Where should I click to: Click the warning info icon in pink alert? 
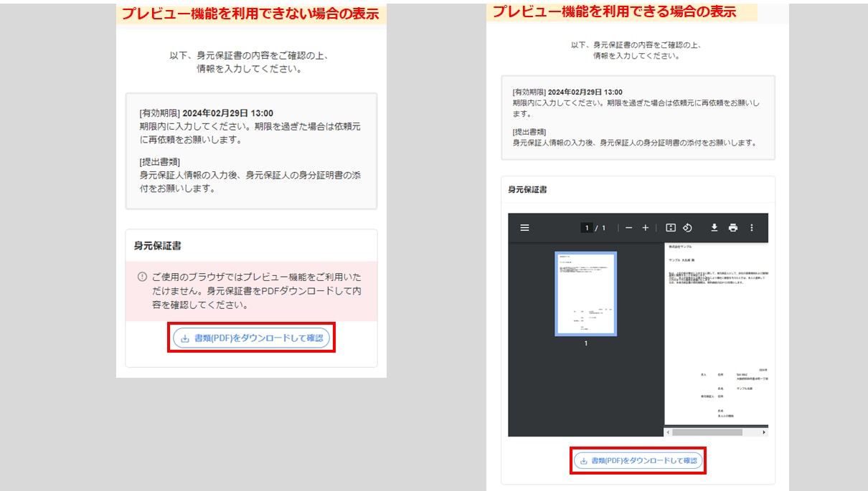[x=141, y=277]
